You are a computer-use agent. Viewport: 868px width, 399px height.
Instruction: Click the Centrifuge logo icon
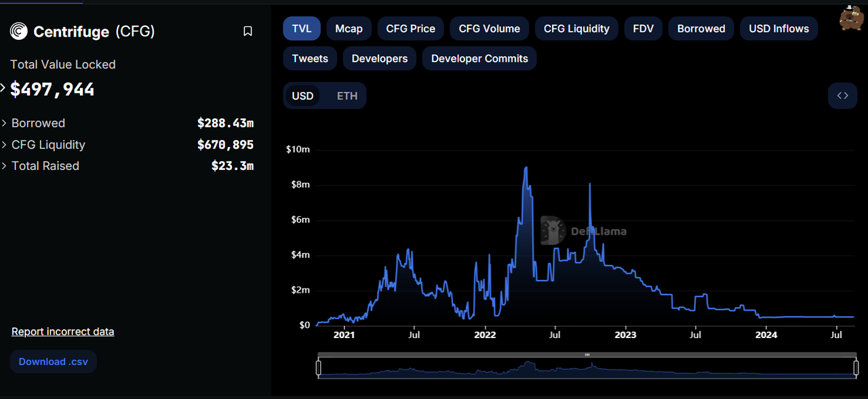click(x=19, y=31)
